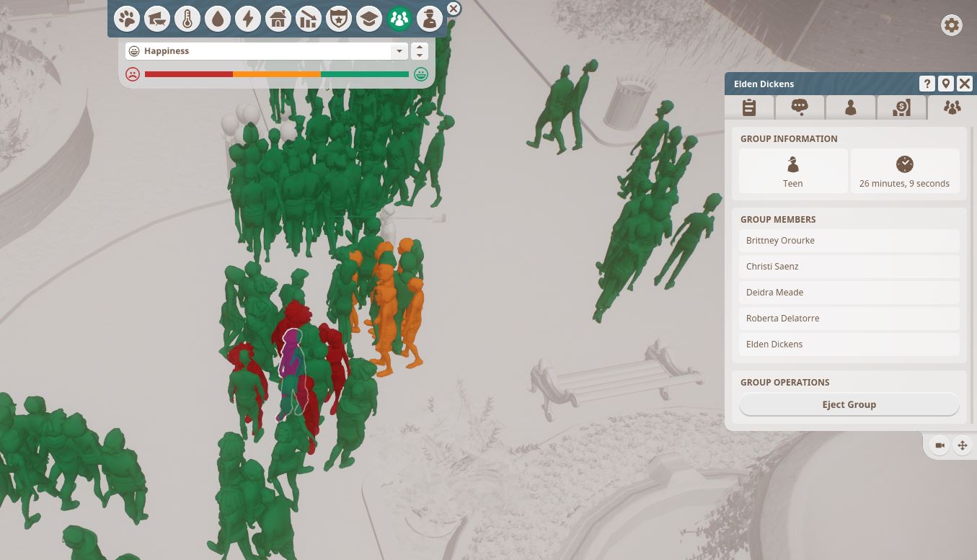Select Elden Dickens in group members list

coord(849,345)
